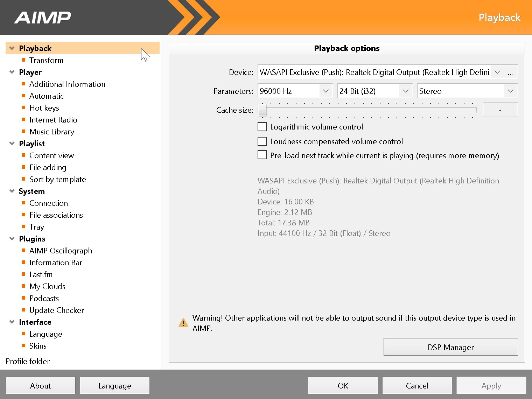
Task: Toggle Loudness compensated volume control
Action: (x=262, y=141)
